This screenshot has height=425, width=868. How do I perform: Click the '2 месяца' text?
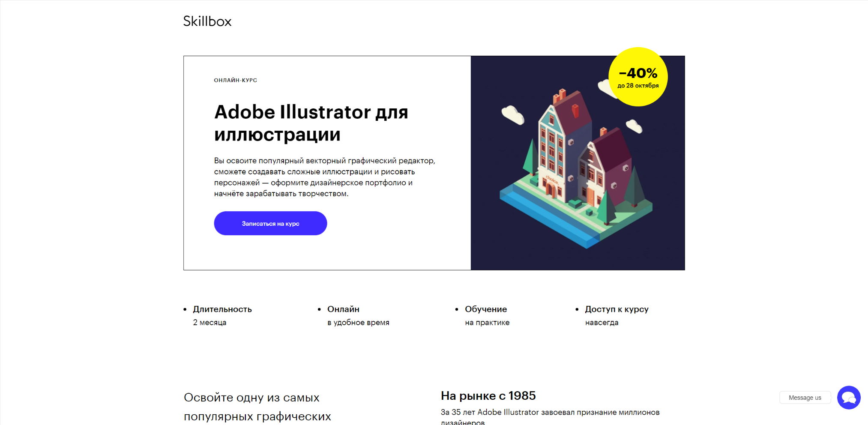(210, 322)
